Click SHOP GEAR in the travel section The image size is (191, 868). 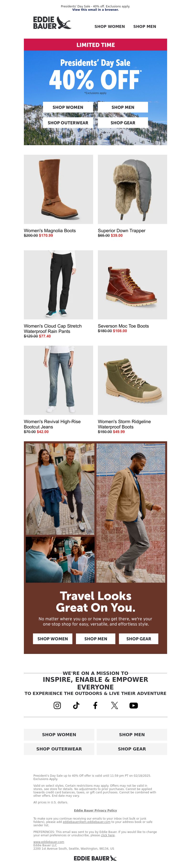pos(138,638)
